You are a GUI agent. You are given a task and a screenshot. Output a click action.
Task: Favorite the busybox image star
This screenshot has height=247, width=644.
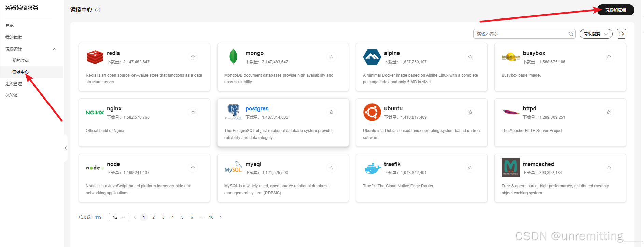click(x=609, y=57)
